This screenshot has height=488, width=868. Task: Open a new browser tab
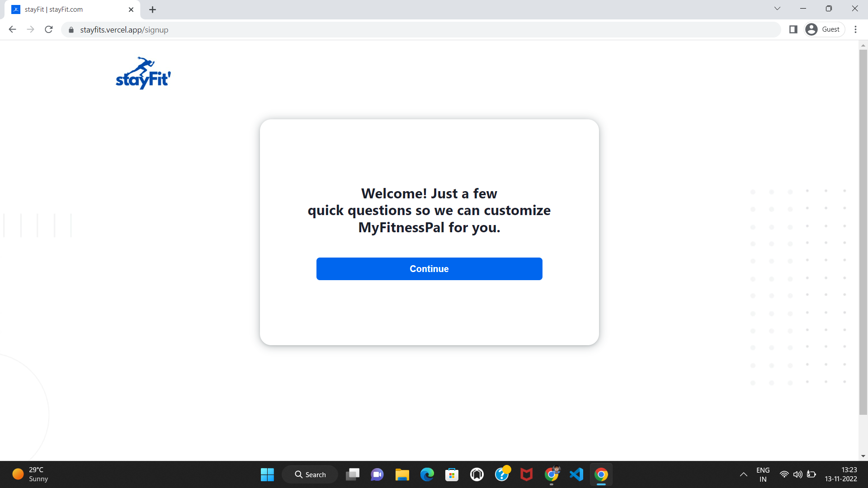point(152,9)
